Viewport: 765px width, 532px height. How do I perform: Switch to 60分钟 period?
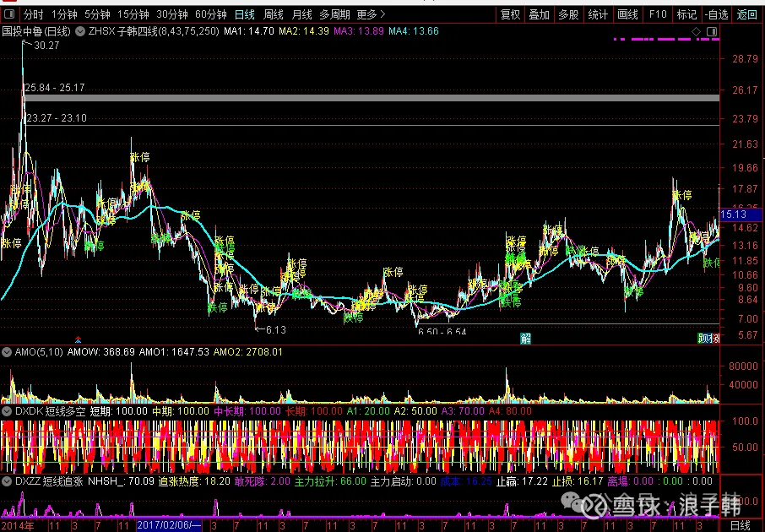(x=211, y=14)
